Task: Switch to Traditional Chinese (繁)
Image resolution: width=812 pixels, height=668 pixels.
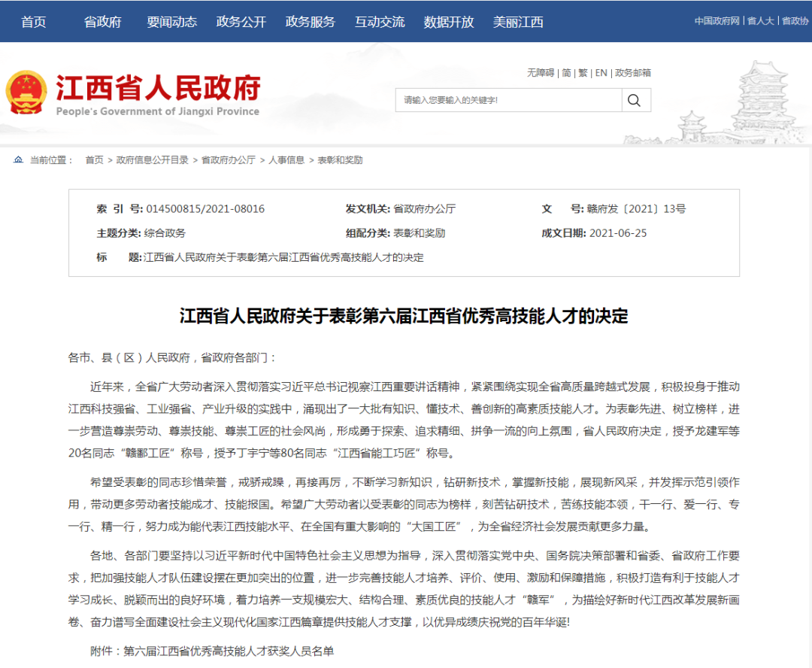Action: click(x=583, y=73)
